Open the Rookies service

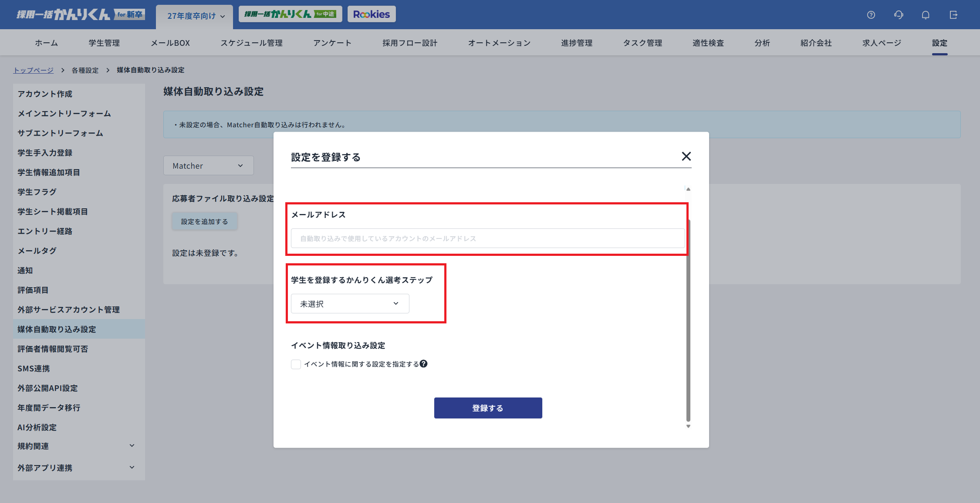click(x=371, y=14)
